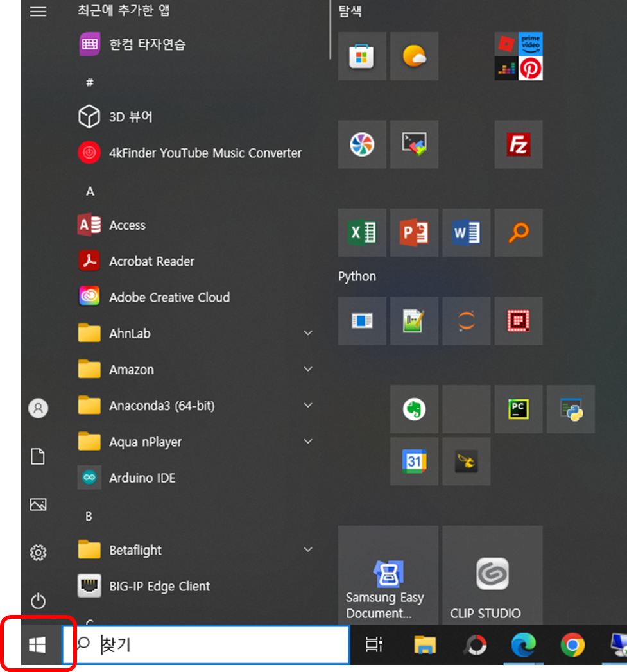Launch the Excel tile
Screen dimensions: 627x672
tap(362, 232)
